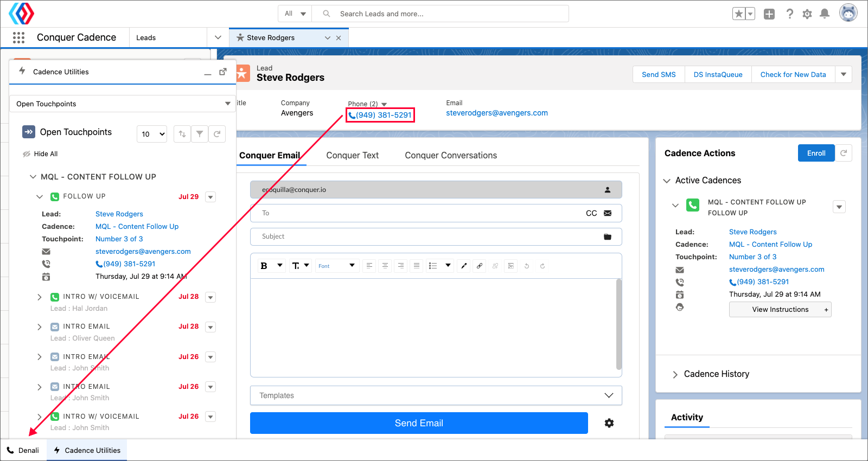Click the Enroll button
This screenshot has width=868, height=461.
(816, 153)
